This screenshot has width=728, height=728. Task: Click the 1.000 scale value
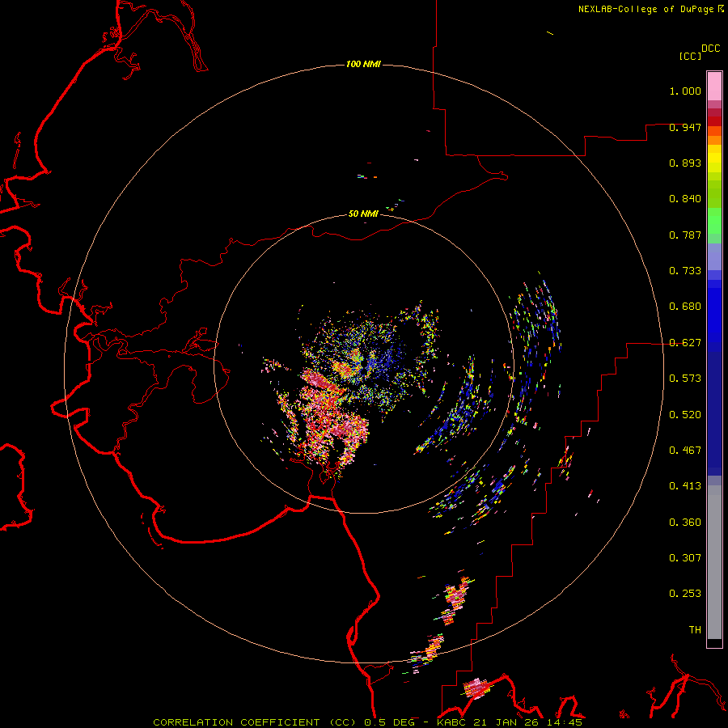[685, 91]
